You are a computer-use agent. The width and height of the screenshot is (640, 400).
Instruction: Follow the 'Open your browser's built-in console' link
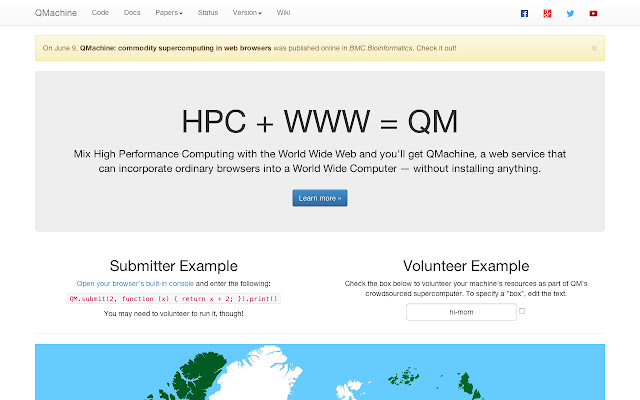135,284
